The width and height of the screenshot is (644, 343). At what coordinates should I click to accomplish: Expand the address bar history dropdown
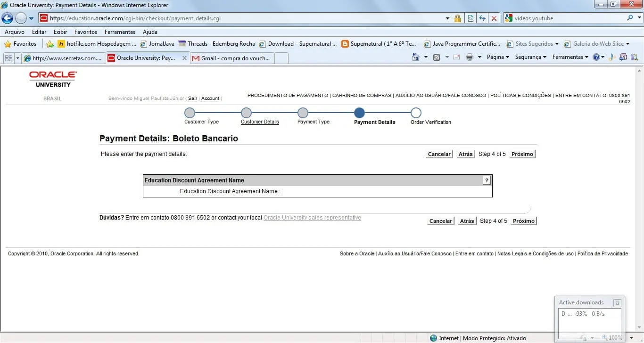click(x=447, y=18)
